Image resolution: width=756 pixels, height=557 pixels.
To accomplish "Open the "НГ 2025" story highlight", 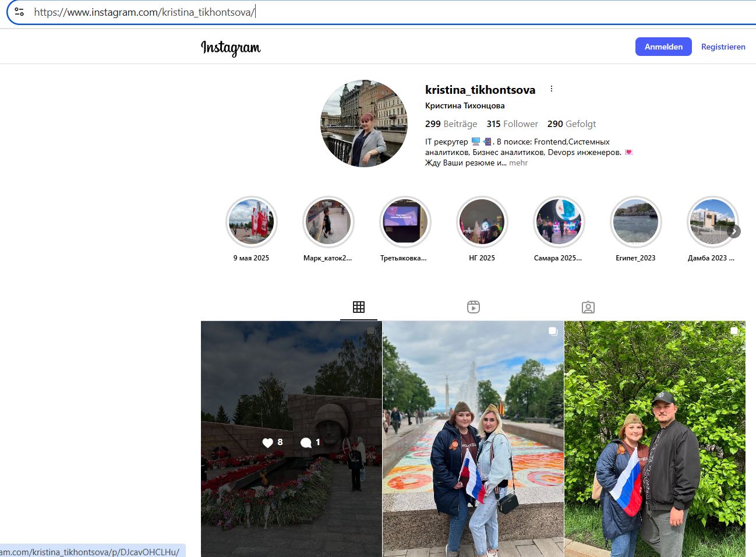I will click(x=482, y=222).
